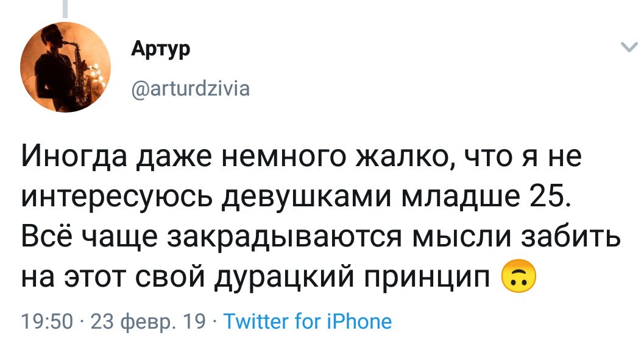Click the word девушками in the tweet

308,199
